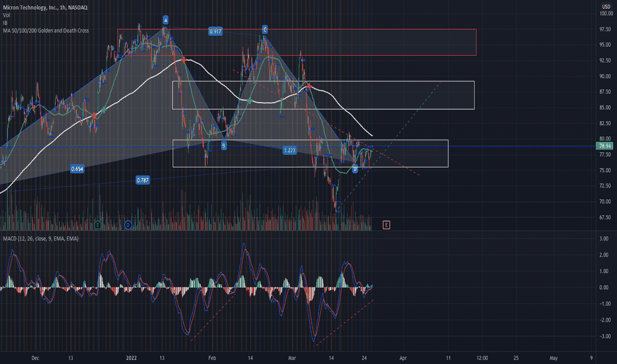Select the MACD indicator legend
The image size is (617, 364).
[40, 238]
